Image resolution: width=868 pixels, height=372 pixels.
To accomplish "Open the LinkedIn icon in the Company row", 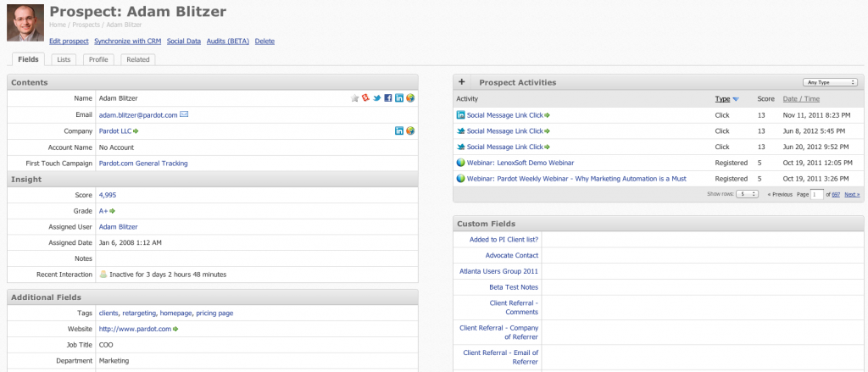I will tap(399, 131).
